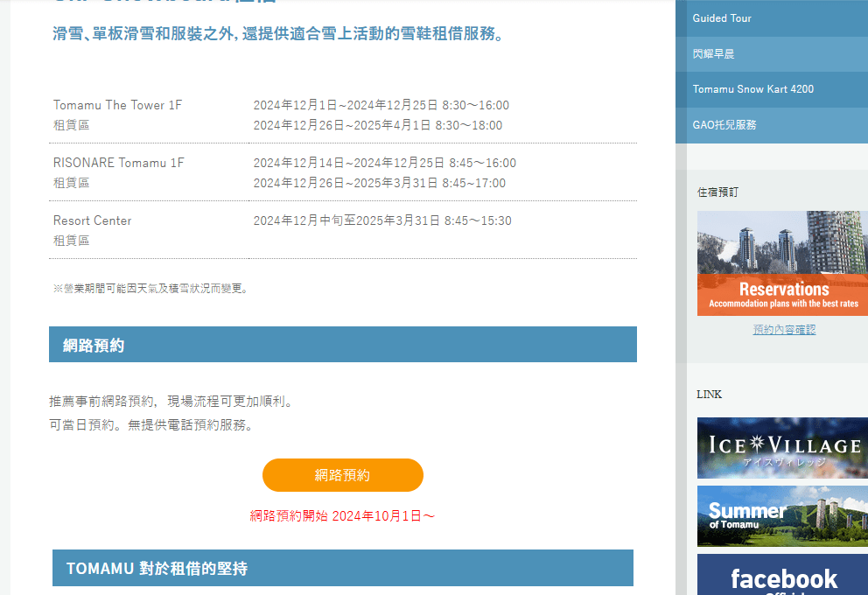
Task: Select 閃耀早晨 in the sidebar menu
Action: [x=713, y=54]
